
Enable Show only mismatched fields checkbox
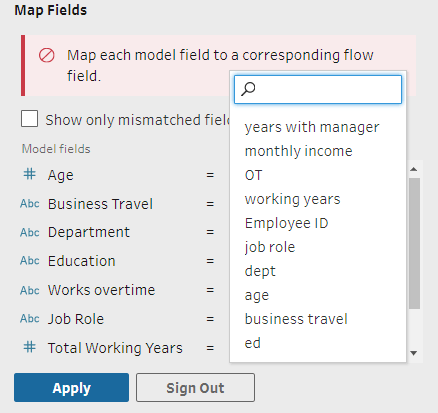[29, 119]
